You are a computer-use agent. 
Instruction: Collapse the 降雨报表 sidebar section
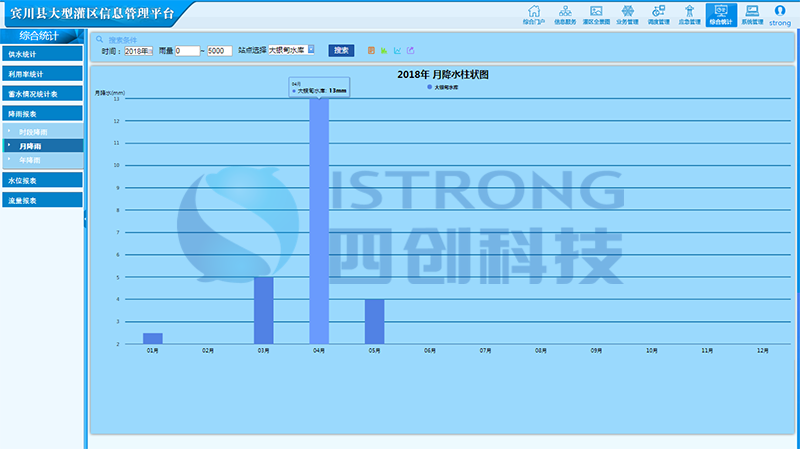[42, 114]
